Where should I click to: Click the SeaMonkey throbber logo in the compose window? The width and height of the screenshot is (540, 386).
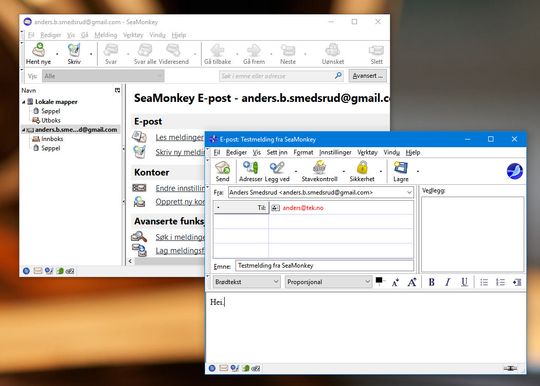tap(515, 171)
